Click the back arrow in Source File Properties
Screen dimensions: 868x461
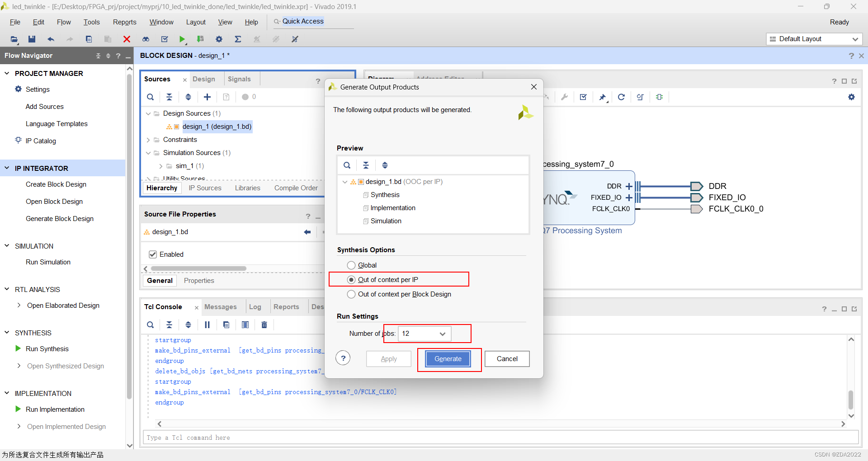click(x=307, y=232)
